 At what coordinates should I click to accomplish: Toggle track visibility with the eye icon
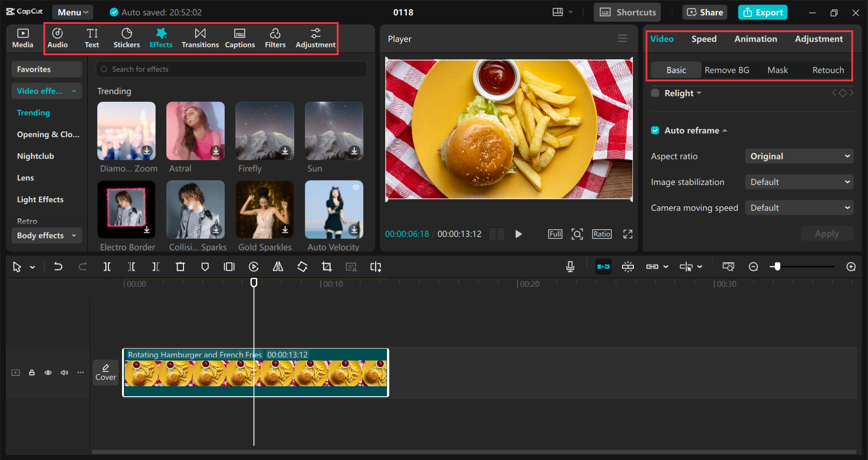[x=48, y=372]
